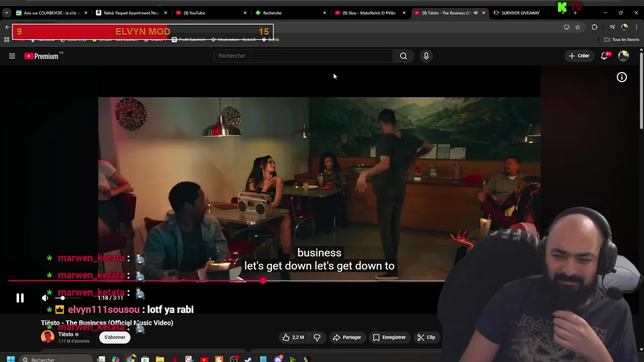This screenshot has height=362, width=644.
Task: Open the YouTube guide hamburger menu
Action: click(12, 56)
